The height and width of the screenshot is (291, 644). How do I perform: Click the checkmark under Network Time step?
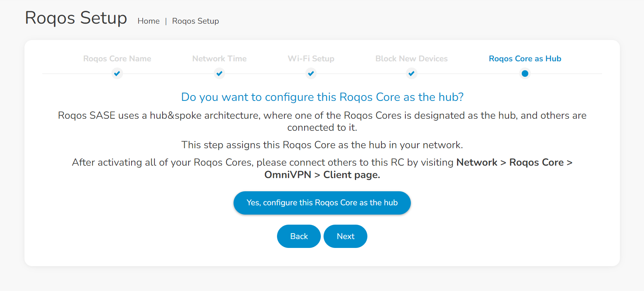coord(220,73)
